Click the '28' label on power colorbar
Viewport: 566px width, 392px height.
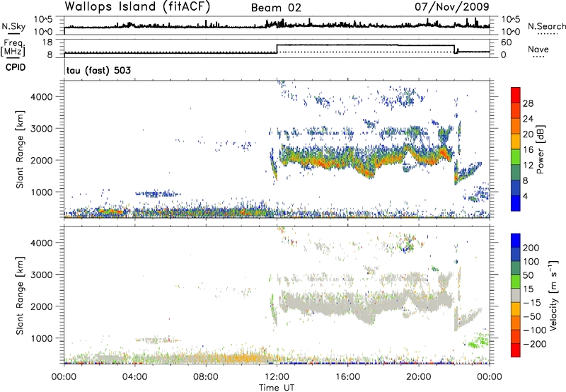click(x=528, y=103)
